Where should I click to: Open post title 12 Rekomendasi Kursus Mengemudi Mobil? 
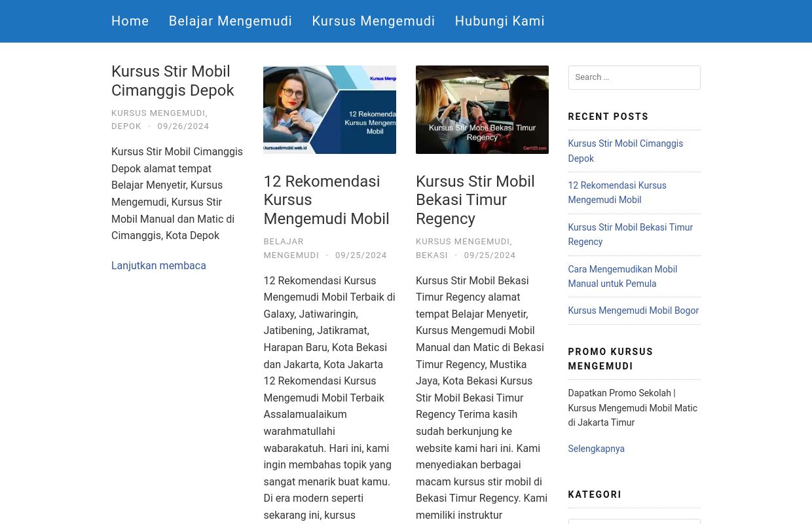326,200
